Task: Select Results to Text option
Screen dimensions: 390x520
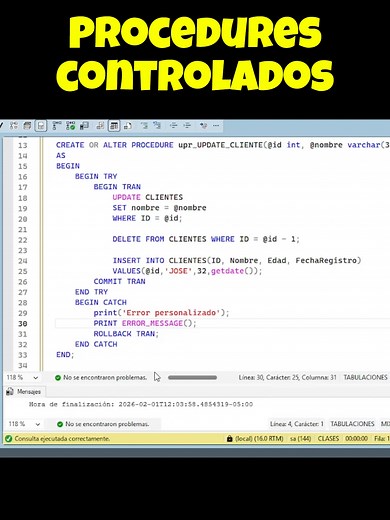Action: click(x=100, y=126)
